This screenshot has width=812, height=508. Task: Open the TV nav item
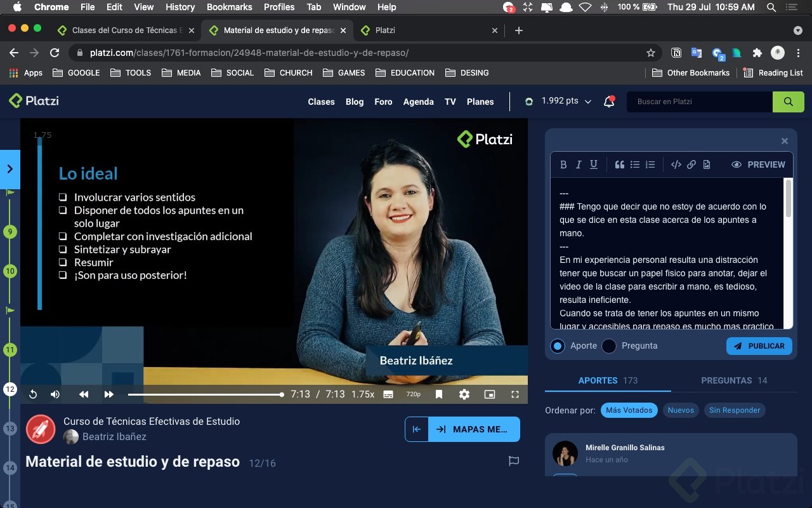click(450, 102)
